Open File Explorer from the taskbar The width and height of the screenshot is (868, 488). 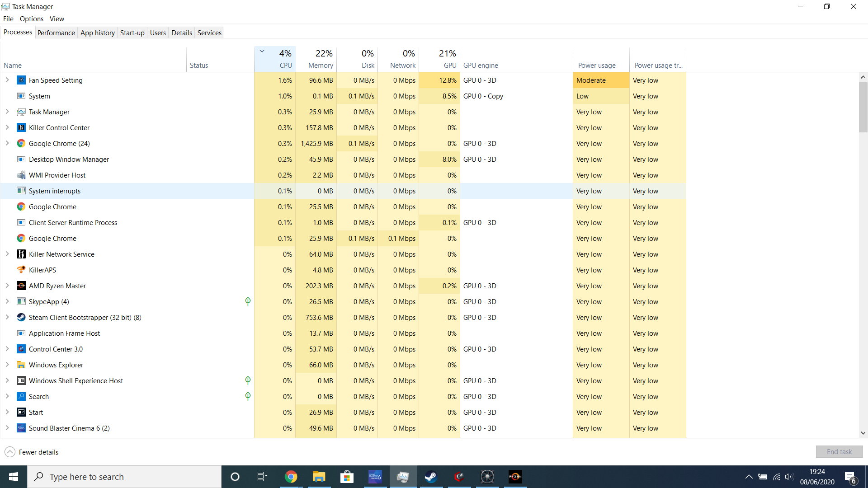pos(319,477)
